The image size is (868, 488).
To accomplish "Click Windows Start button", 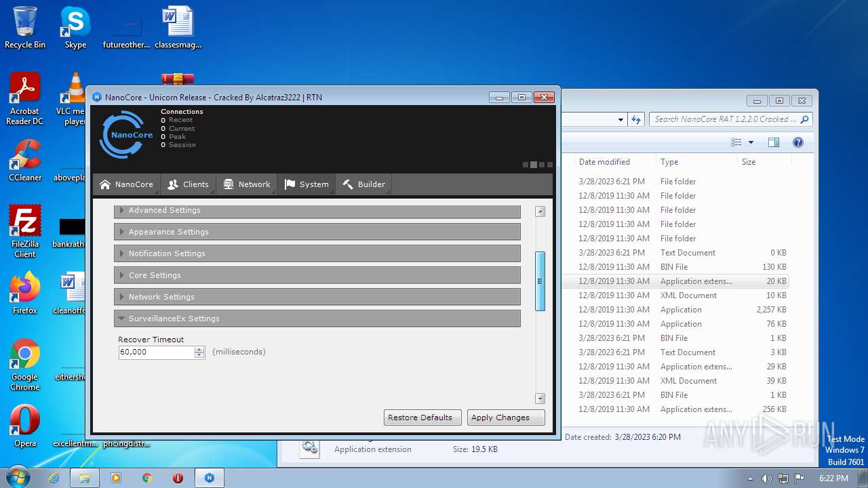I will (18, 477).
